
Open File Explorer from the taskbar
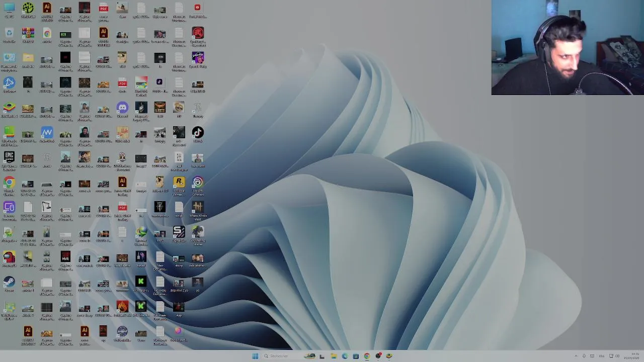333,356
